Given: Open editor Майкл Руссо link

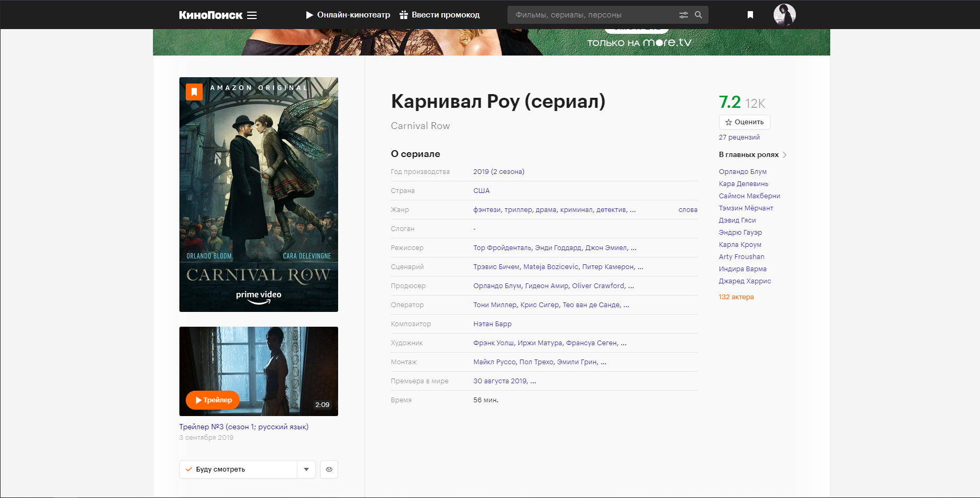Looking at the screenshot, I should (494, 362).
